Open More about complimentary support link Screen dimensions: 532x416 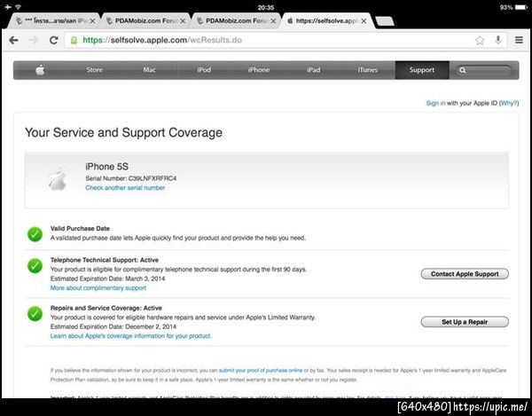tap(98, 287)
